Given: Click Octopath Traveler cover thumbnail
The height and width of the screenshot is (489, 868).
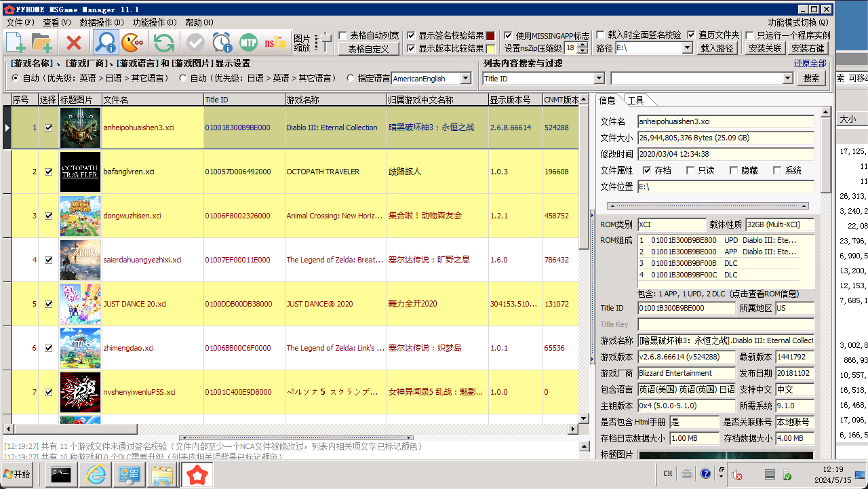Looking at the screenshot, I should 80,172.
